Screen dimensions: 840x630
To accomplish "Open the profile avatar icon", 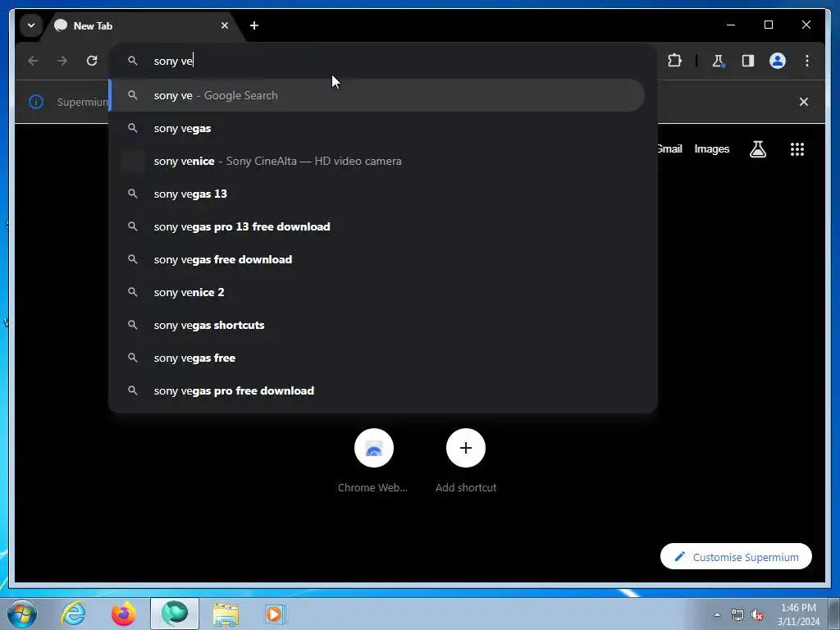I will (x=778, y=61).
